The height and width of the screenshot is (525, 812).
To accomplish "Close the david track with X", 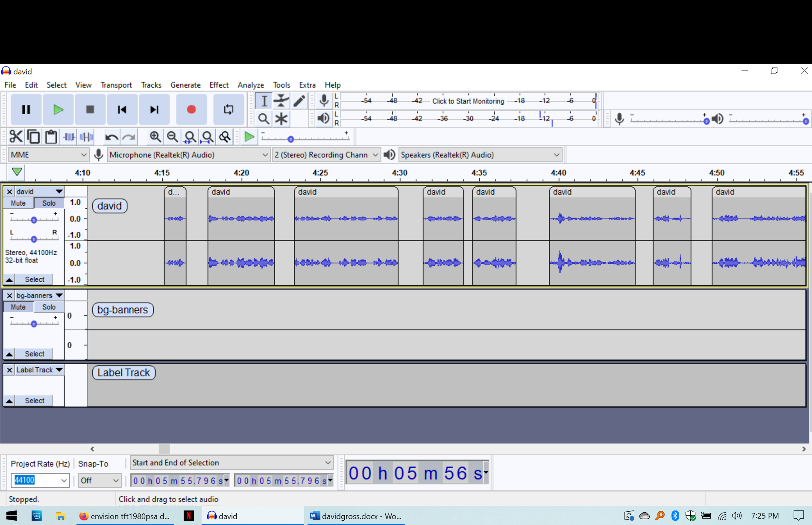I will pyautogui.click(x=9, y=192).
